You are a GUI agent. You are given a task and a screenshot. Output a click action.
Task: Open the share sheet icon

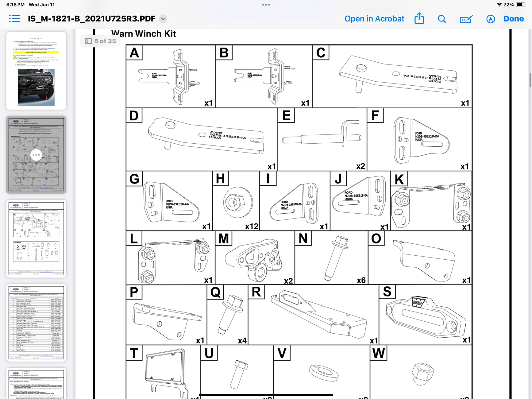(419, 18)
